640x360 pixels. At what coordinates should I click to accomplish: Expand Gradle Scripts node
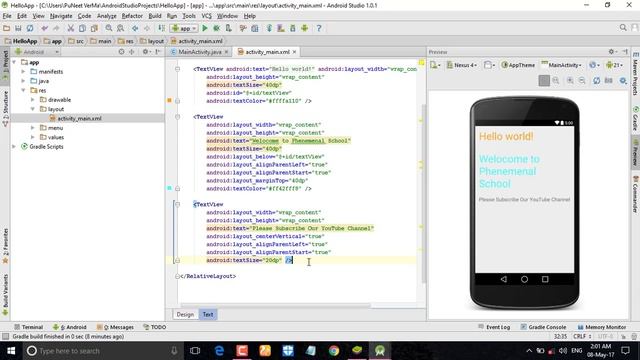tap(14, 147)
